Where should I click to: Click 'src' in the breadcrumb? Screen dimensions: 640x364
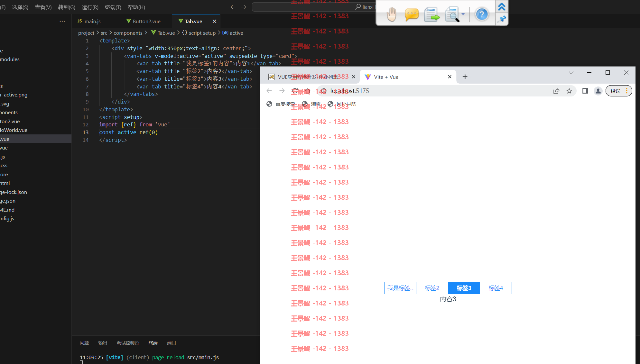pyautogui.click(x=104, y=33)
